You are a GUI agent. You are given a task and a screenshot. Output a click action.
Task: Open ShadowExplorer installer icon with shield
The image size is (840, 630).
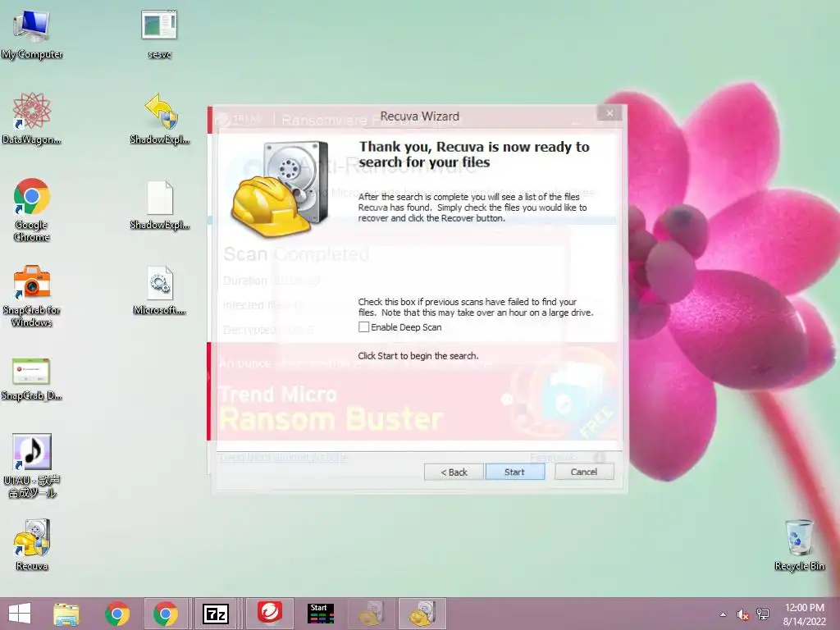pyautogui.click(x=160, y=118)
